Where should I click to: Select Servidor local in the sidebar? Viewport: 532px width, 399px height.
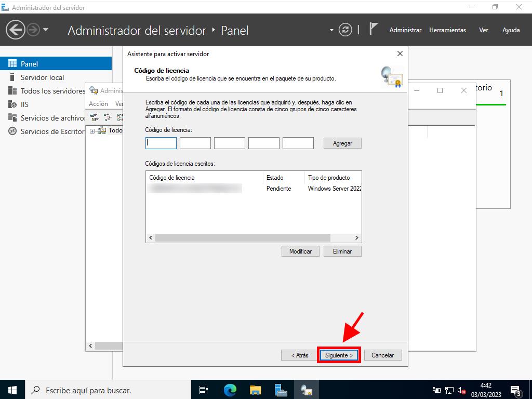[x=42, y=77]
